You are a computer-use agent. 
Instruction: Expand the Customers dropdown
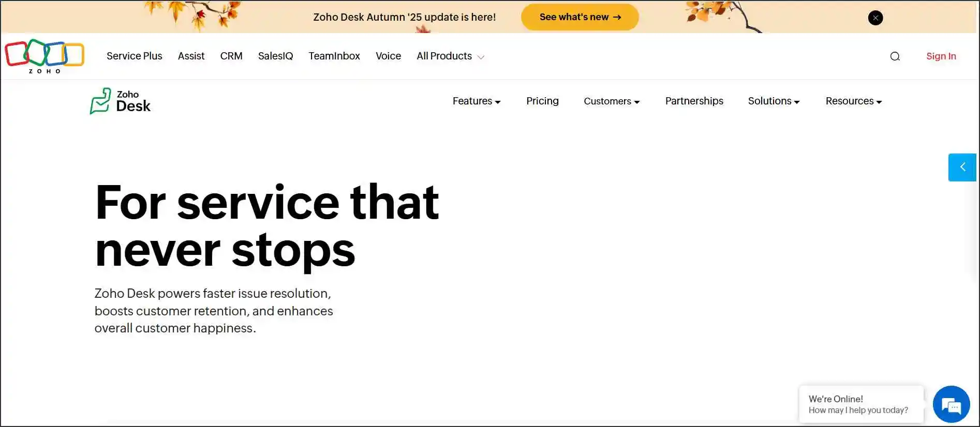(x=612, y=101)
